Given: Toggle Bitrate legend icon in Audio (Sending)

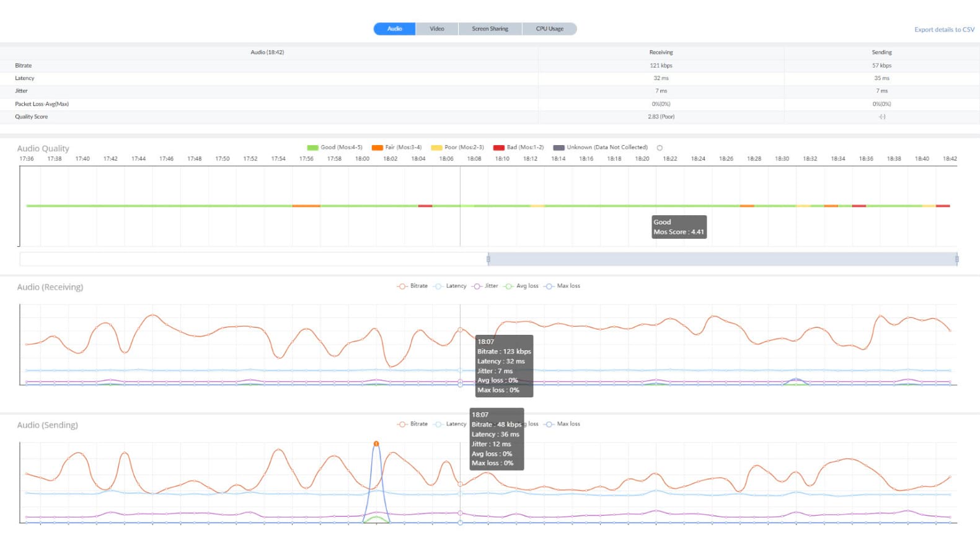Looking at the screenshot, I should pos(402,425).
